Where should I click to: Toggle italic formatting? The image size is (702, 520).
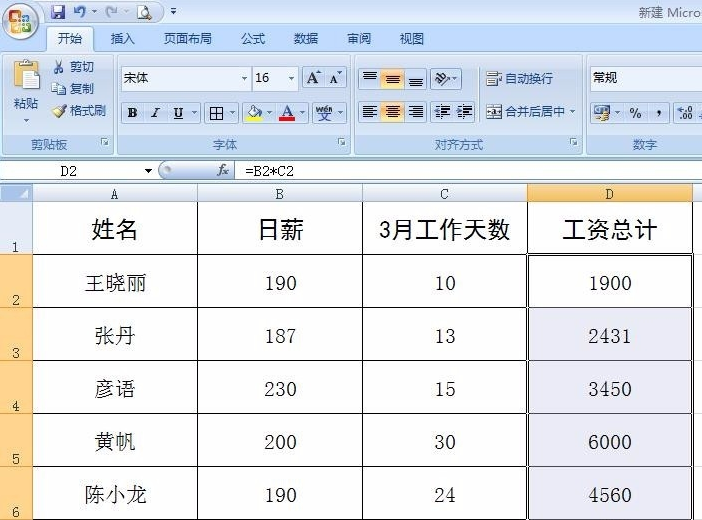coord(155,113)
